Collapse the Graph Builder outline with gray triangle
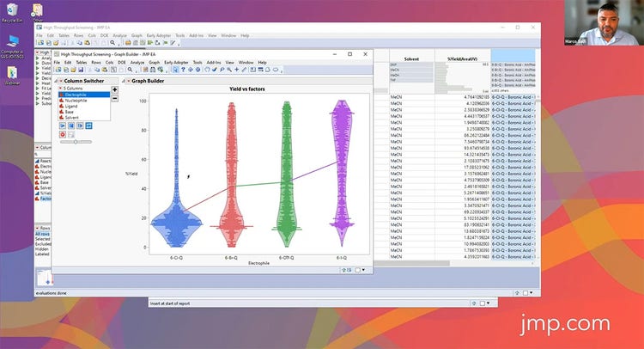Image resolution: width=644 pixels, height=349 pixels. (124, 81)
